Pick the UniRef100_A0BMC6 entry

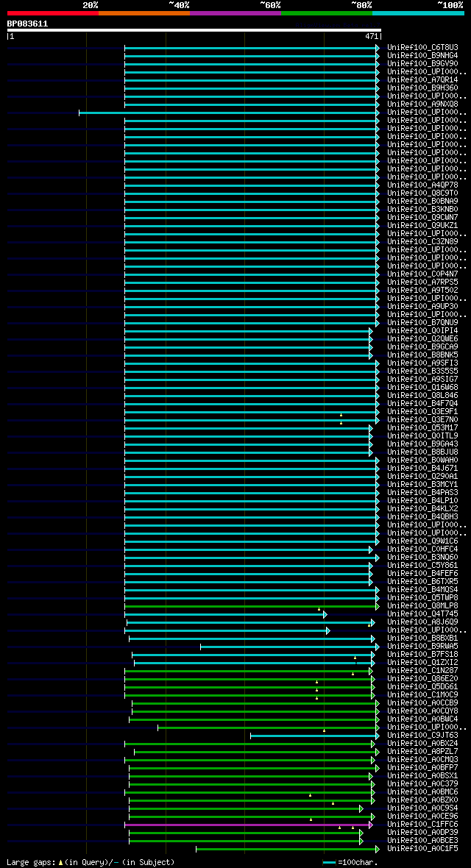coord(422,792)
